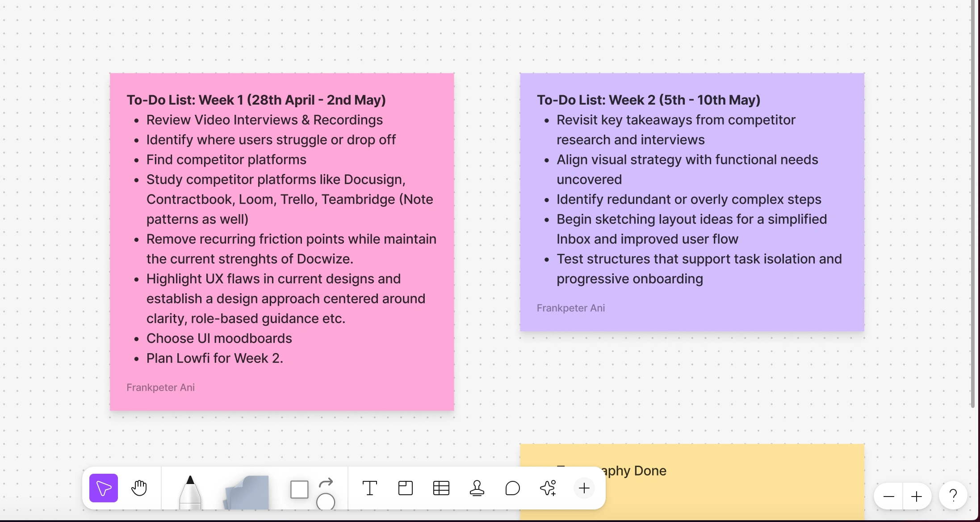Select the Comment bubble tool
980x522 pixels.
(513, 488)
